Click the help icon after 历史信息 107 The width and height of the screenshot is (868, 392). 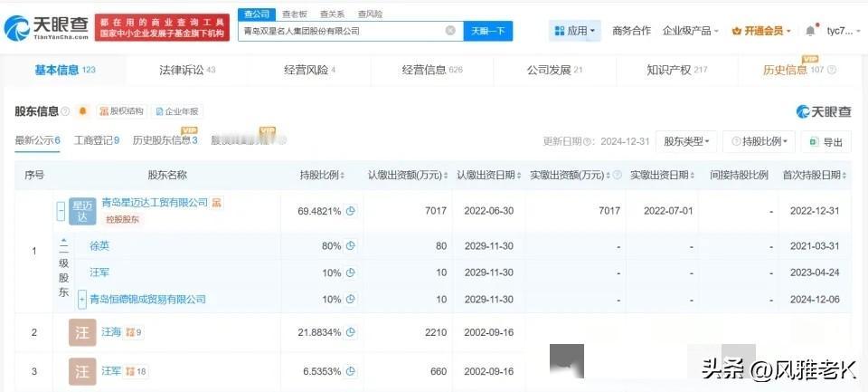(x=832, y=70)
